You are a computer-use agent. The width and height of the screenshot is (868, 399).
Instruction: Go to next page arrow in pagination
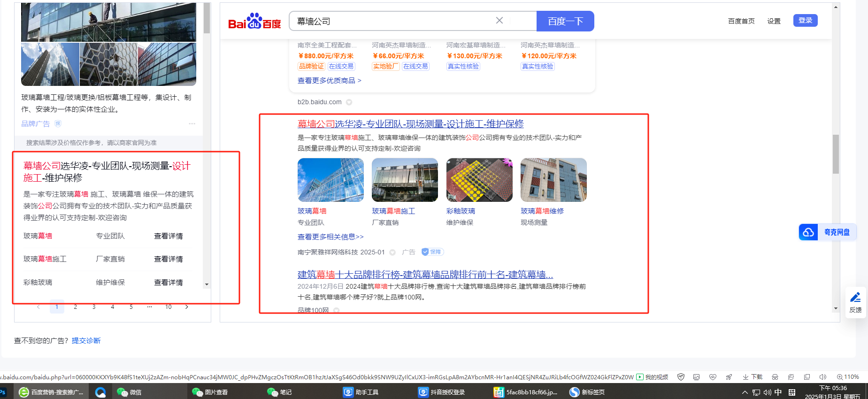(187, 307)
